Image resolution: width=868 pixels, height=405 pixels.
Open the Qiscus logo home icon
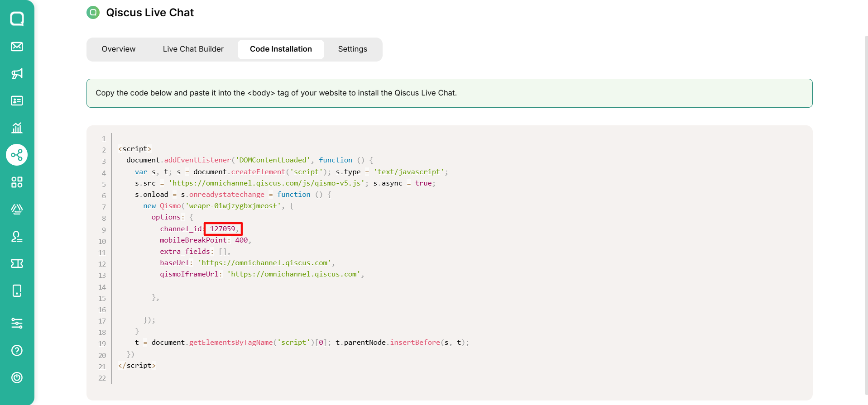(17, 19)
